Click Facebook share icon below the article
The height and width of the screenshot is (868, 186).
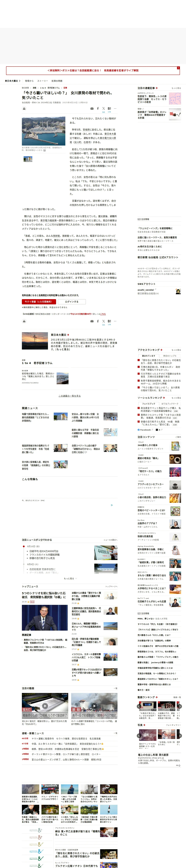coord(98,321)
